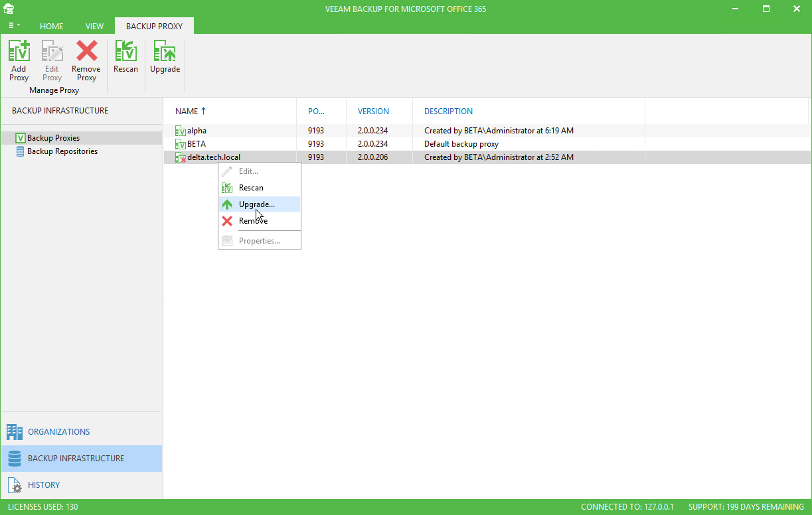The height and width of the screenshot is (515, 812).
Task: Click the BACKUP INFRASTRUCTURE database icon
Action: tap(15, 459)
